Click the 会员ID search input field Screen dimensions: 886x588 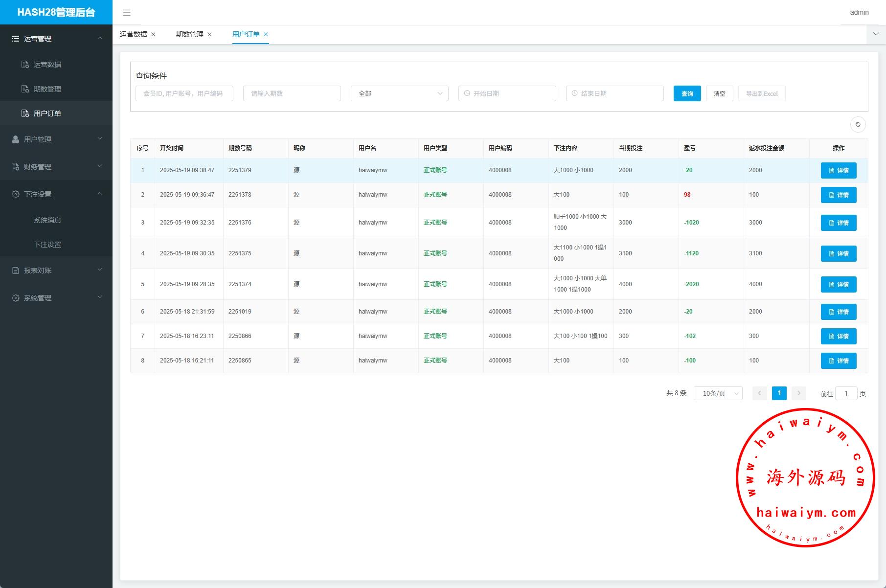coord(184,93)
